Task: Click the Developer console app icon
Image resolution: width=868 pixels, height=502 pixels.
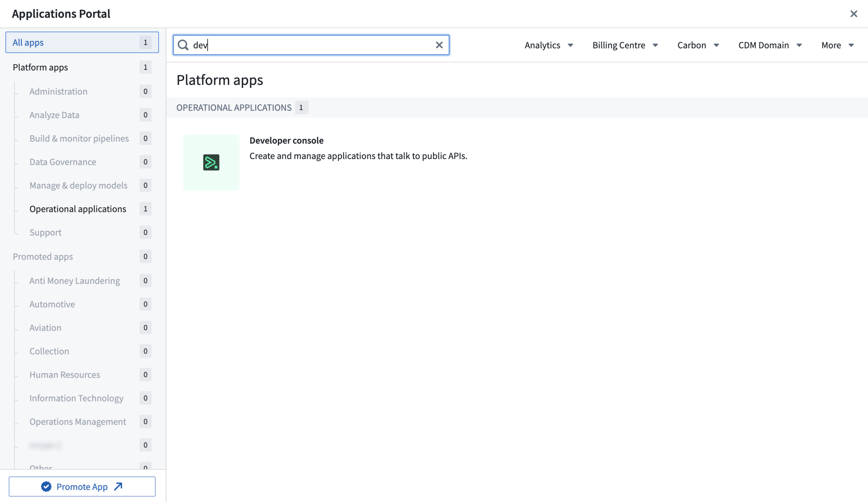Action: click(x=211, y=162)
